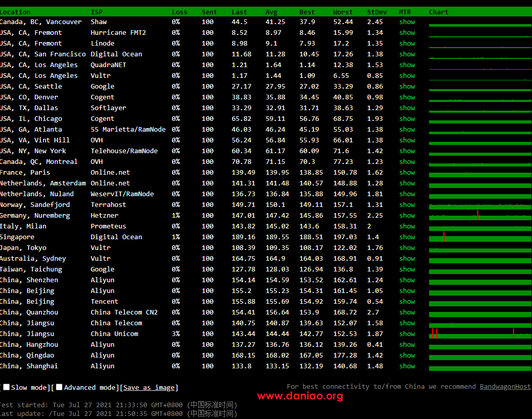Image resolution: width=532 pixels, height=419 pixels.
Task: Show MTR for Seattle Google row
Action: 407,86
